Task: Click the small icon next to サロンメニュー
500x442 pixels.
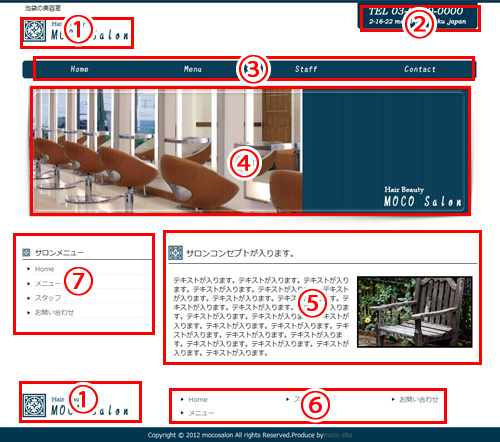Action: pos(26,253)
